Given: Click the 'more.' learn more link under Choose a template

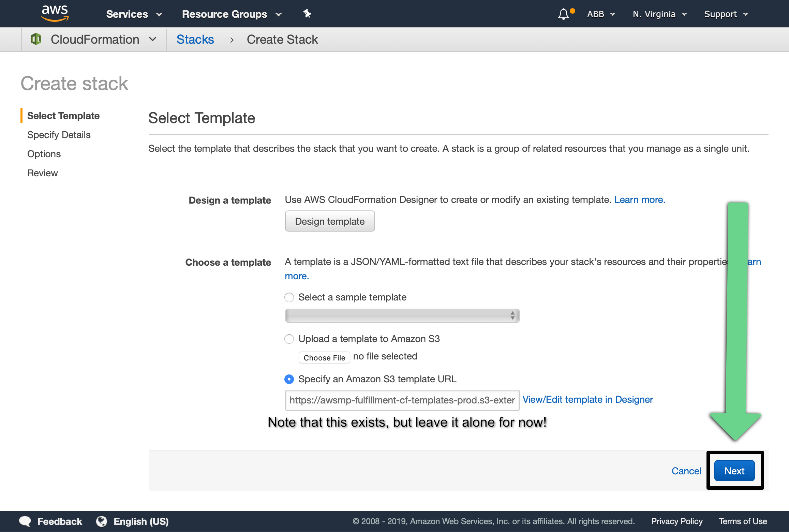Looking at the screenshot, I should point(297,276).
